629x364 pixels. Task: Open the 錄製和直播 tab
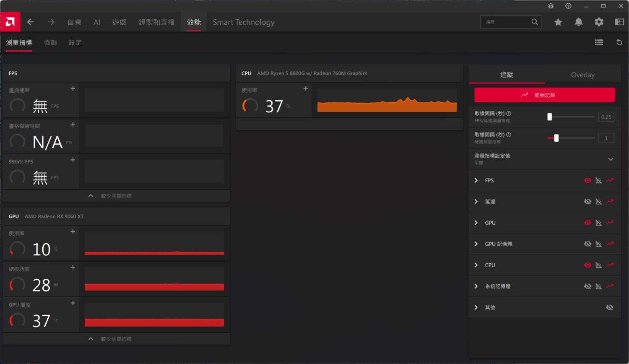pos(156,22)
